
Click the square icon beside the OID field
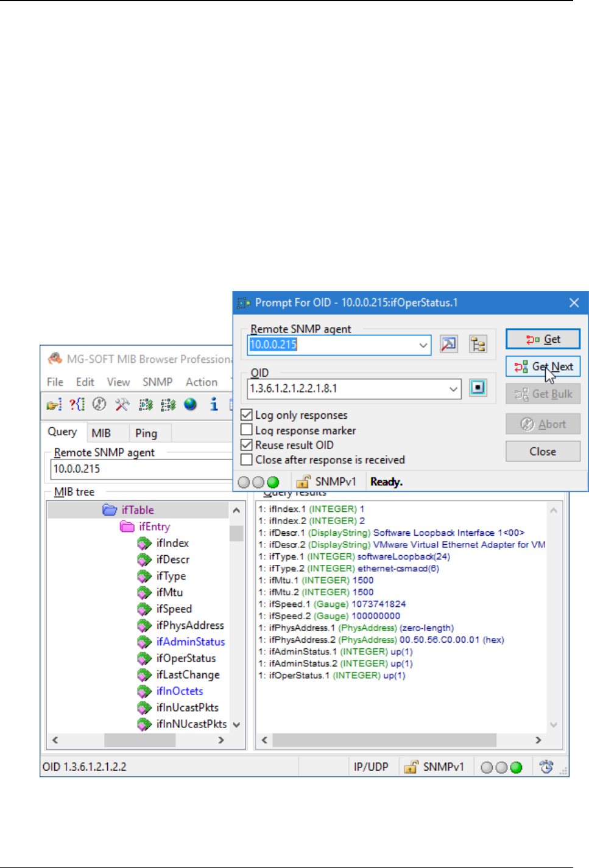[478, 388]
